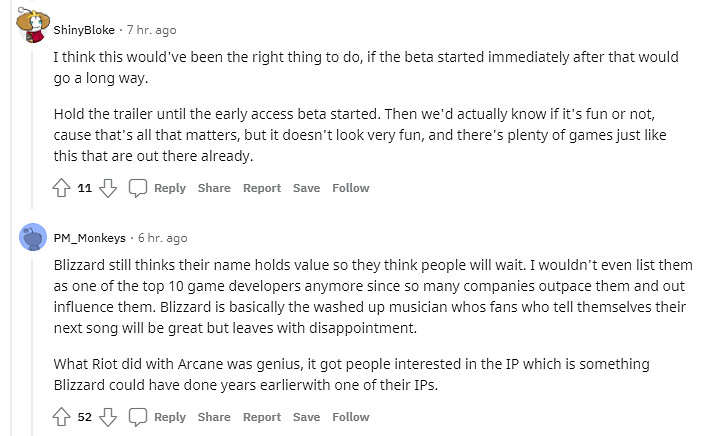Share PM_Monkeys' comment
The width and height of the screenshot is (705, 436).
[214, 417]
